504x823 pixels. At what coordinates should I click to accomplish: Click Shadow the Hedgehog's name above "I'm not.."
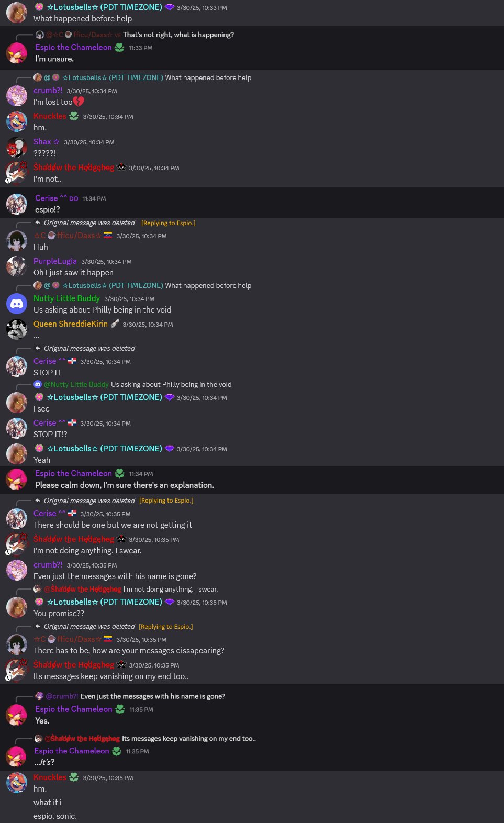[x=74, y=168]
